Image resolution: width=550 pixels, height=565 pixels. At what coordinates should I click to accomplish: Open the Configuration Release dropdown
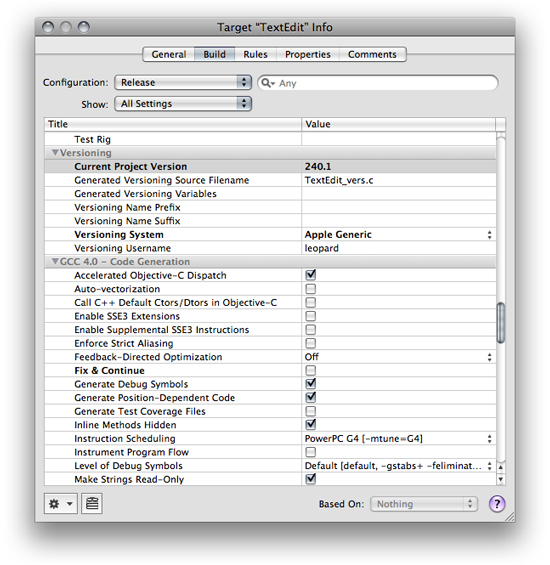[183, 83]
